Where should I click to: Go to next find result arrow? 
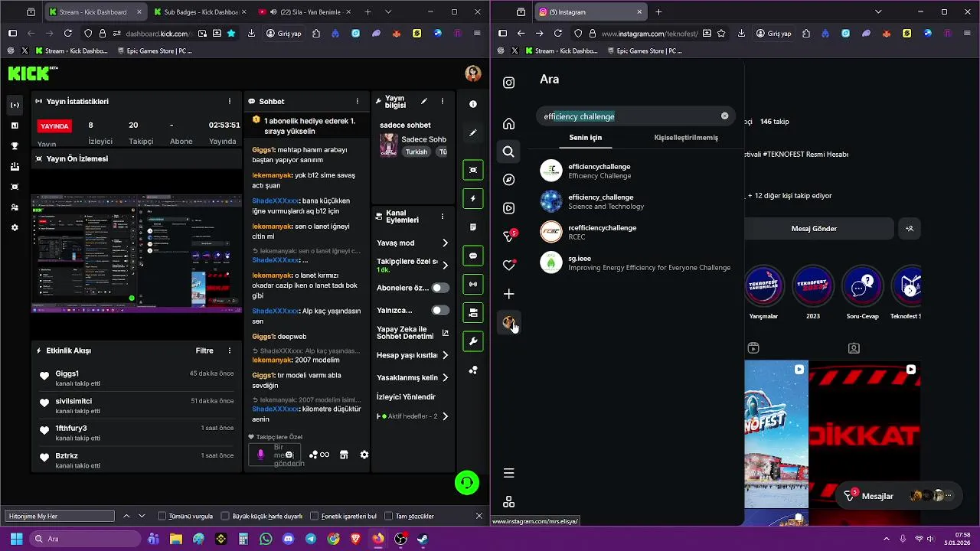pos(142,517)
